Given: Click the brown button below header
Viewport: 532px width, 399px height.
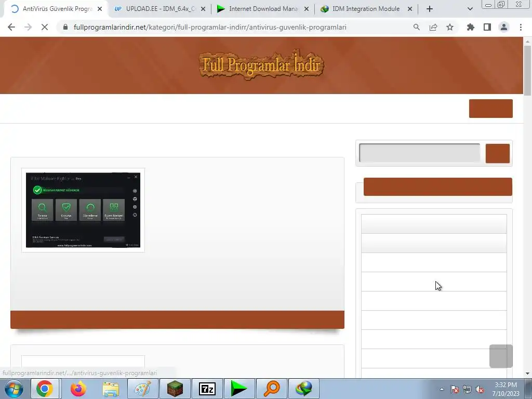Looking at the screenshot, I should pos(490,109).
